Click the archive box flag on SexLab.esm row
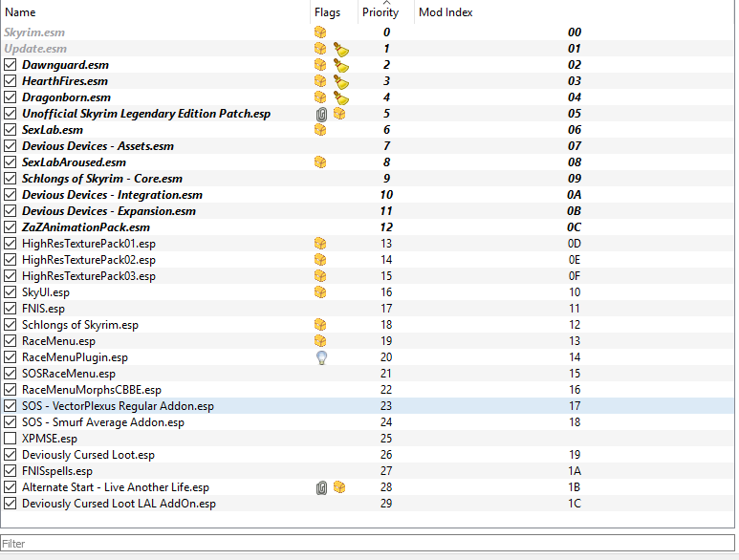The image size is (739, 560). pos(320,130)
